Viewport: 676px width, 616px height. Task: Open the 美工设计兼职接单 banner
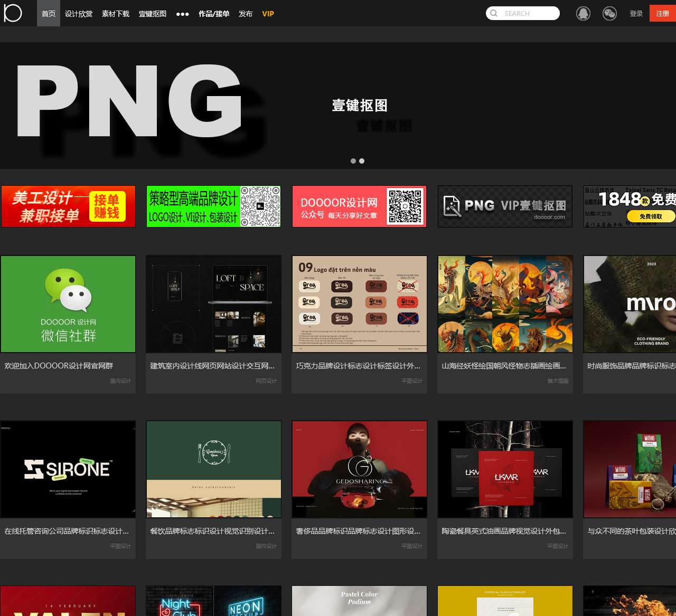(68, 206)
